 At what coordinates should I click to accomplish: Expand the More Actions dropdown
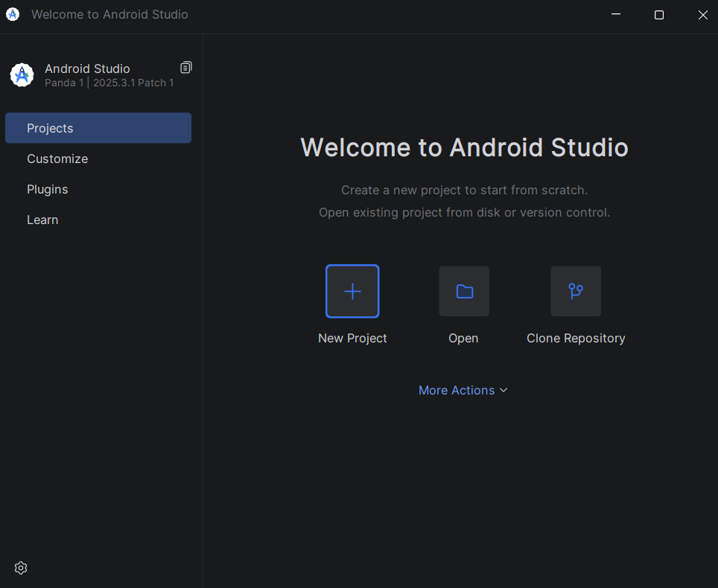click(457, 390)
